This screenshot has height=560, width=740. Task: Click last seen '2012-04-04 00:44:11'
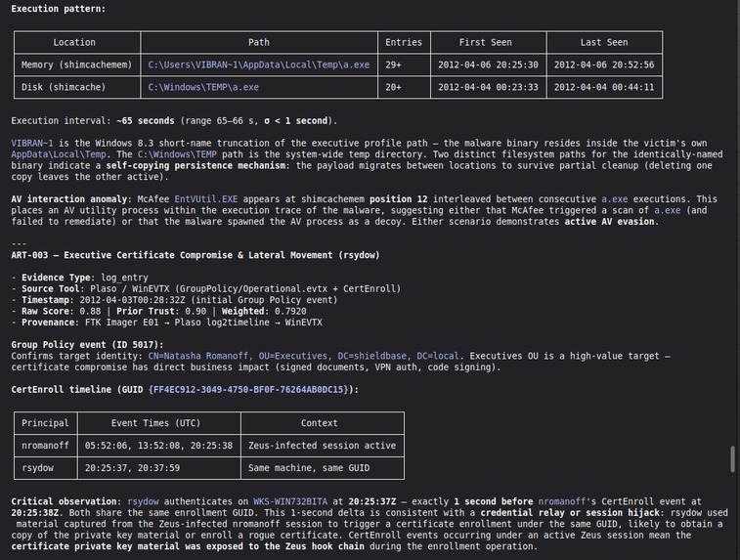point(604,87)
